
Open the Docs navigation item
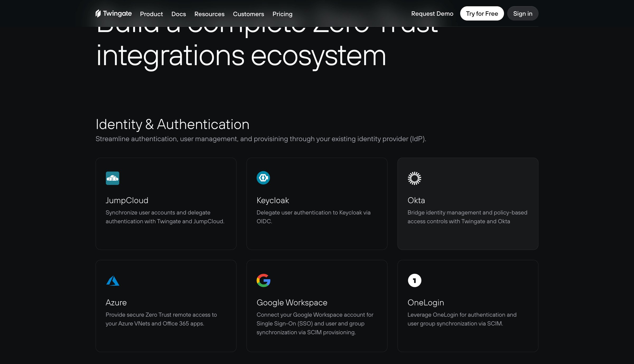[x=179, y=14]
